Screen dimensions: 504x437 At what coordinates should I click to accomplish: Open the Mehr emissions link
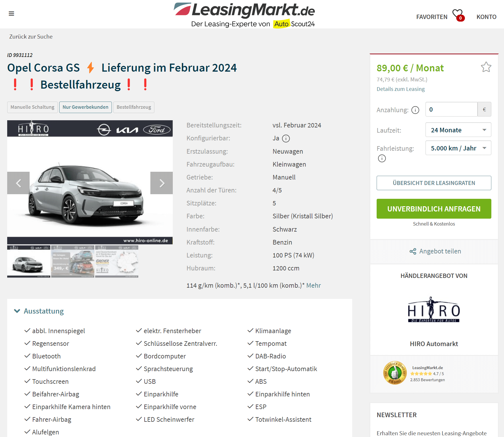click(x=313, y=285)
